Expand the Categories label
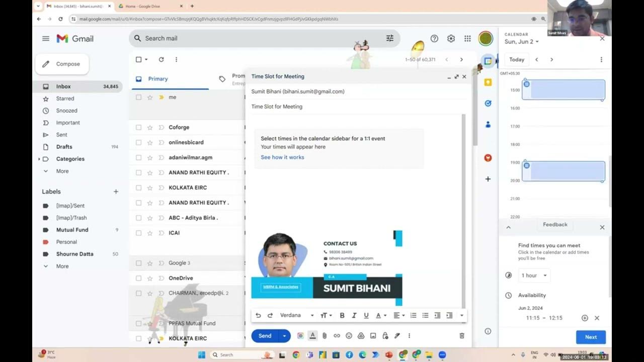The image size is (644, 362). [39, 159]
